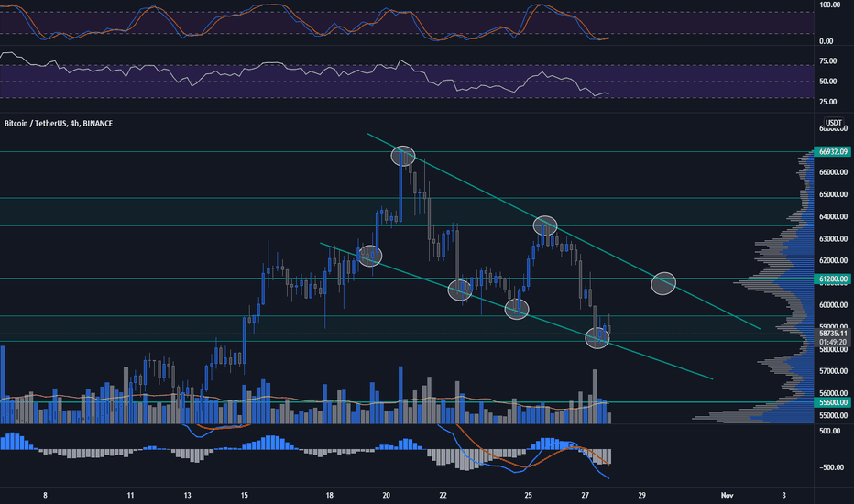
Task: Click the current price label 58735.11
Action: [x=833, y=333]
